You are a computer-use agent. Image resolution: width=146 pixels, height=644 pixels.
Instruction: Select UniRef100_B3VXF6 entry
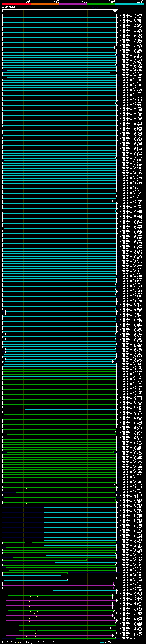click(x=131, y=505)
